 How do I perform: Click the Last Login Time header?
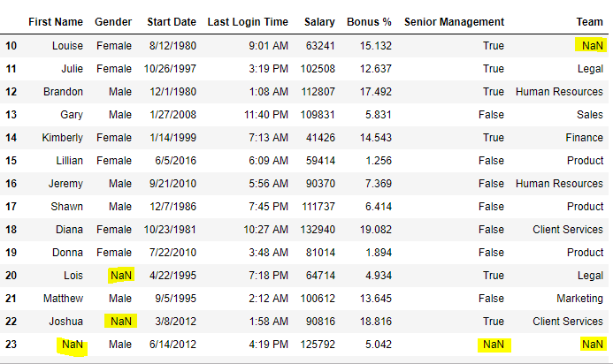(248, 21)
